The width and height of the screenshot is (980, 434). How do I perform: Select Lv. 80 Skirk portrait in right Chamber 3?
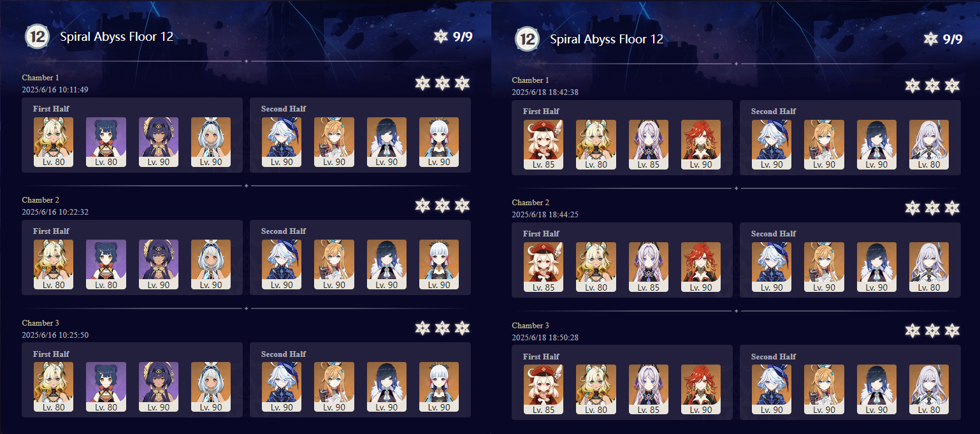tap(929, 390)
